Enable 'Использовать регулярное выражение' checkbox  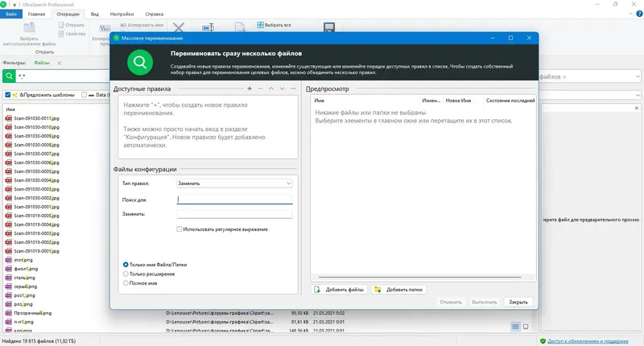(179, 229)
